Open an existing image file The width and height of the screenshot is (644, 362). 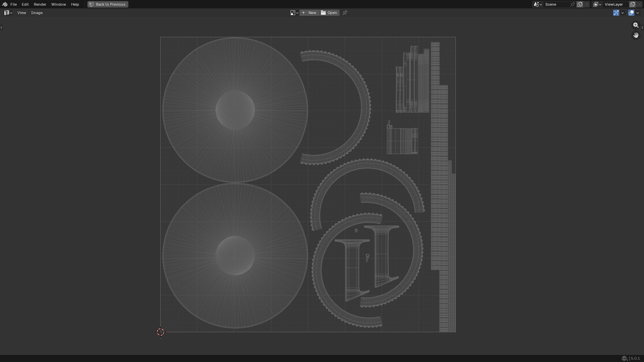click(x=329, y=13)
